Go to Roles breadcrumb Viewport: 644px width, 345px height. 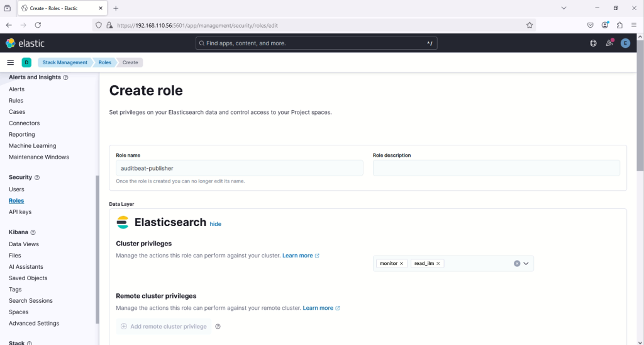[x=104, y=62]
